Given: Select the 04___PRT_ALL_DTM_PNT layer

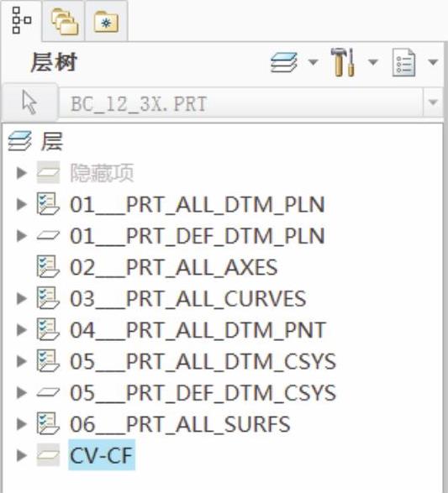Looking at the screenshot, I should tap(198, 330).
